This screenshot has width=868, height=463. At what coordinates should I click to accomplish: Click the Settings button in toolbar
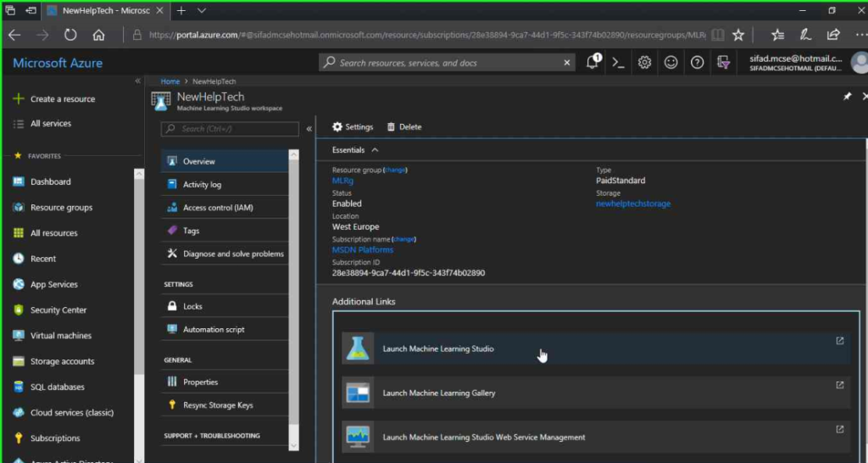click(353, 127)
